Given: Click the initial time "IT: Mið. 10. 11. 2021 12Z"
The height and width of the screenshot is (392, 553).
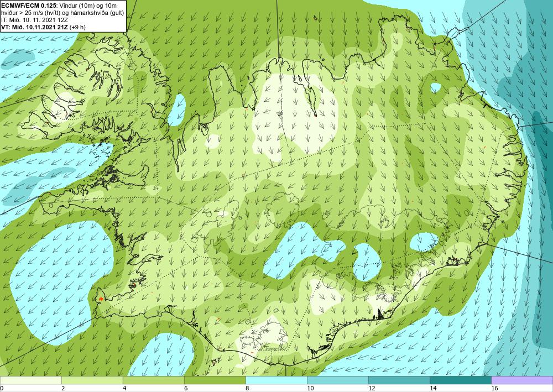Looking at the screenshot, I should [x=34, y=20].
